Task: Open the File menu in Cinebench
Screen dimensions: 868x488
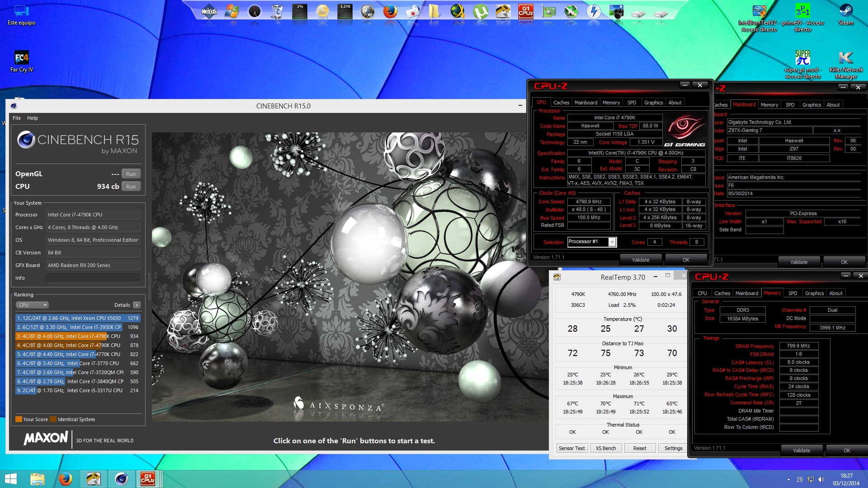Action: (x=17, y=118)
